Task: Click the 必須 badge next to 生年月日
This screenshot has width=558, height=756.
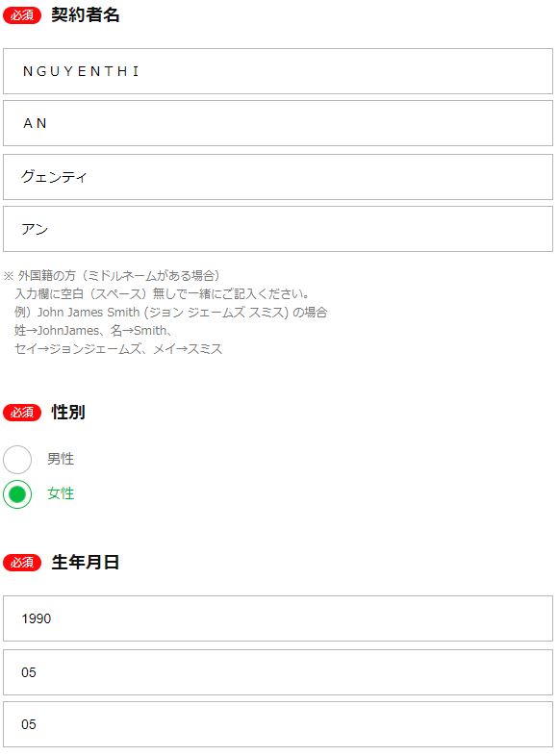Action: click(22, 563)
